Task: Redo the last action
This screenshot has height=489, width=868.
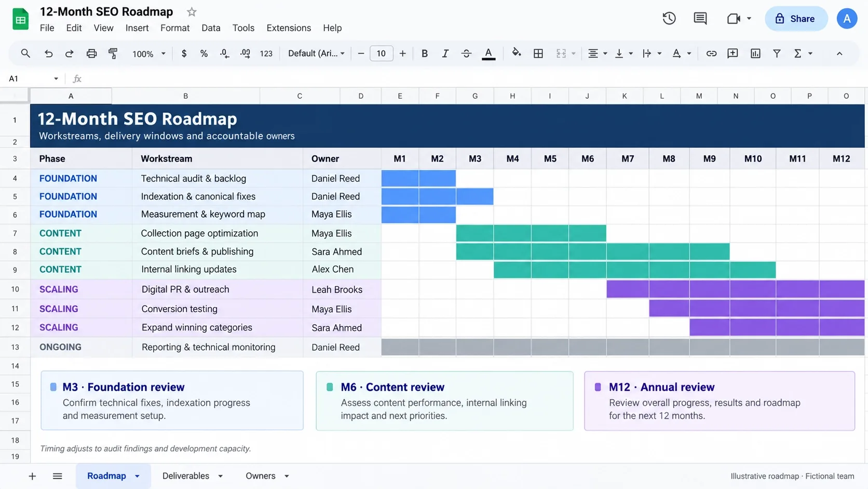Action: click(69, 54)
